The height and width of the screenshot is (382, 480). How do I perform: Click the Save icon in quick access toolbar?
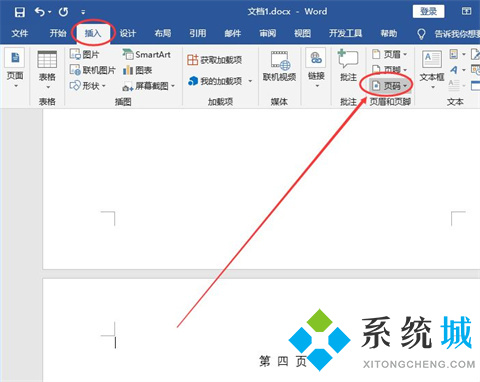tap(20, 12)
